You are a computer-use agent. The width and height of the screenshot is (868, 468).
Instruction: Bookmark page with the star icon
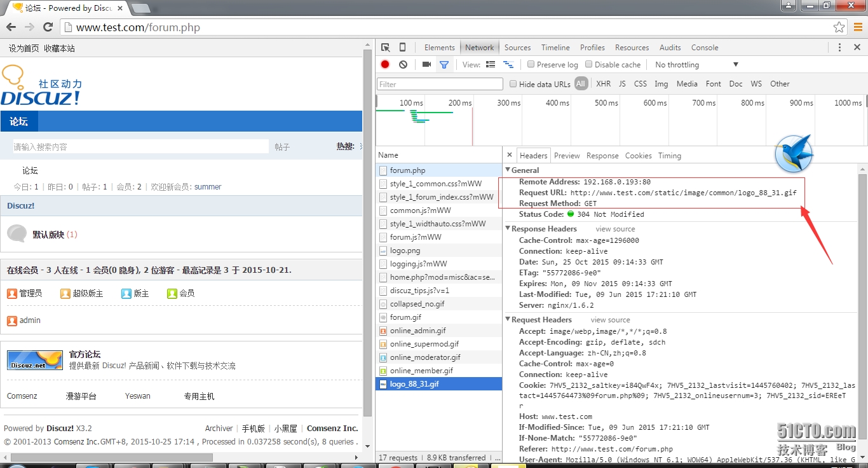(839, 27)
